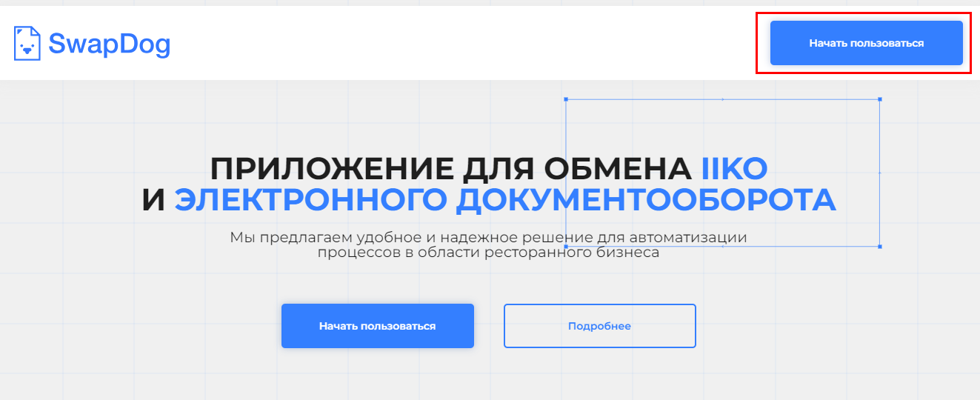Image resolution: width=980 pixels, height=400 pixels.
Task: Grab the bottom-left selection frame handle
Action: [x=566, y=246]
